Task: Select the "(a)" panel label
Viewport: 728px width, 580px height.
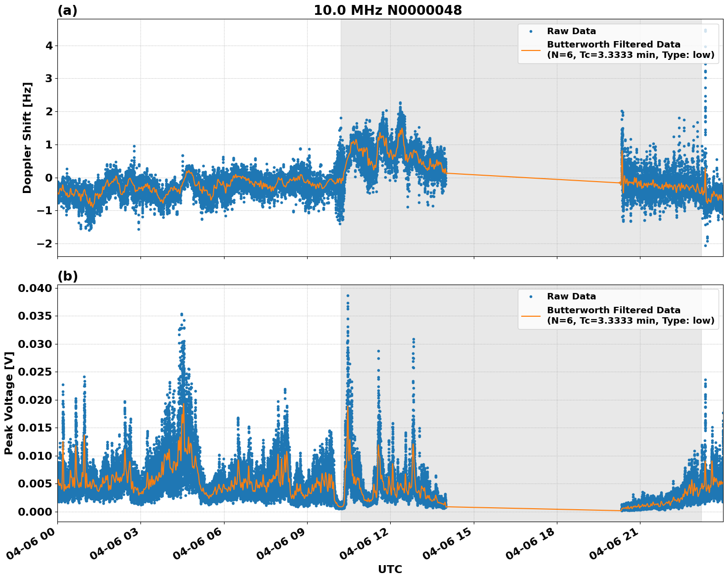Action: pos(67,10)
